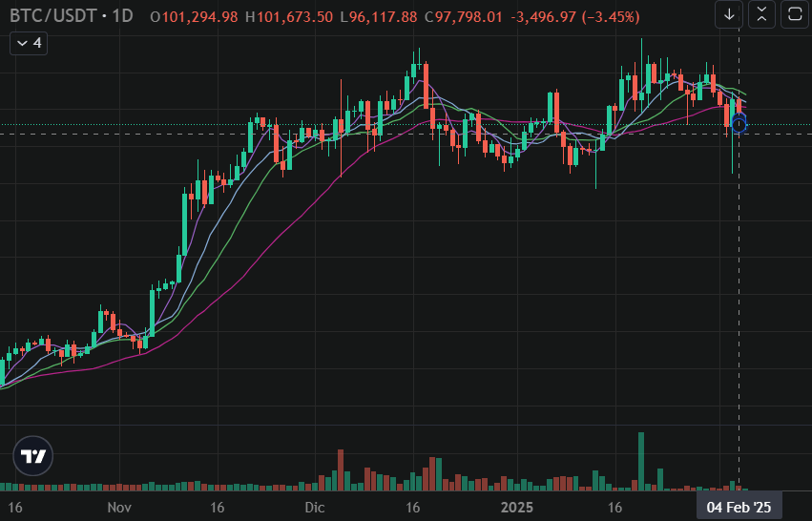Screen dimensions: 812x521
Task: Click the Dic label on time axis
Action: [315, 507]
